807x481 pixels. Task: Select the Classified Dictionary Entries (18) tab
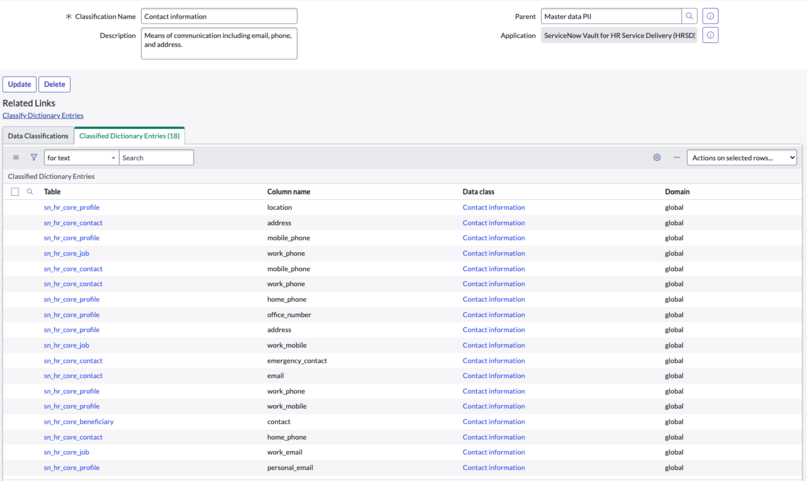[x=129, y=136]
